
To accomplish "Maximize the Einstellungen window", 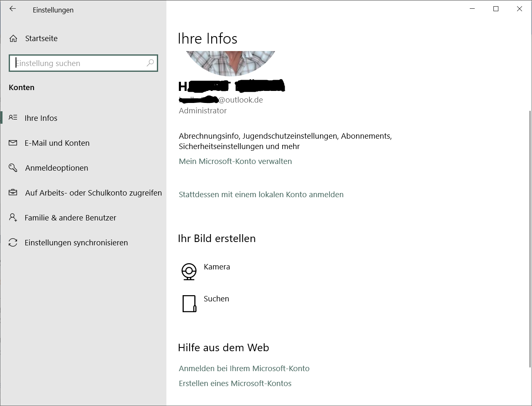I will tap(495, 9).
